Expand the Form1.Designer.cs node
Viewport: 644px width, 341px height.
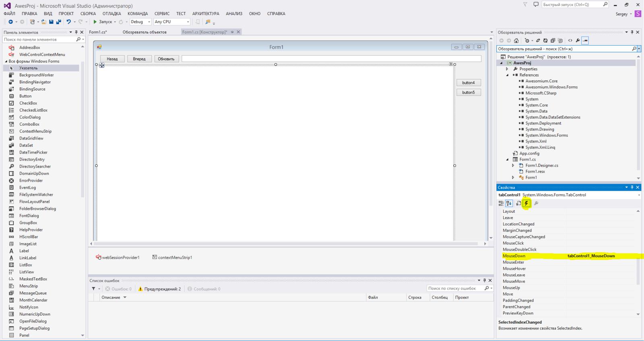click(x=513, y=165)
